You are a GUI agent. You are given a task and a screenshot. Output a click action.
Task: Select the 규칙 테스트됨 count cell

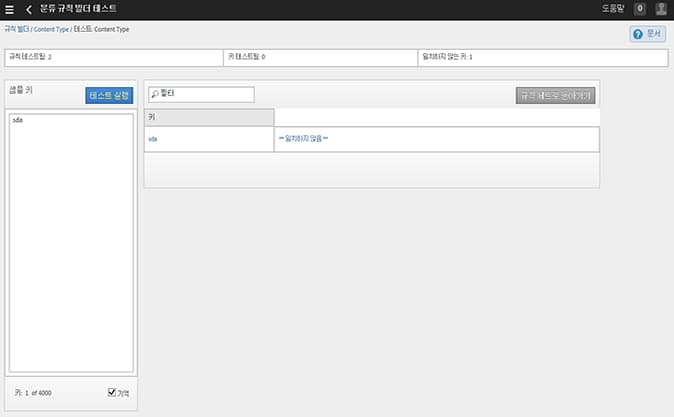[x=114, y=58]
